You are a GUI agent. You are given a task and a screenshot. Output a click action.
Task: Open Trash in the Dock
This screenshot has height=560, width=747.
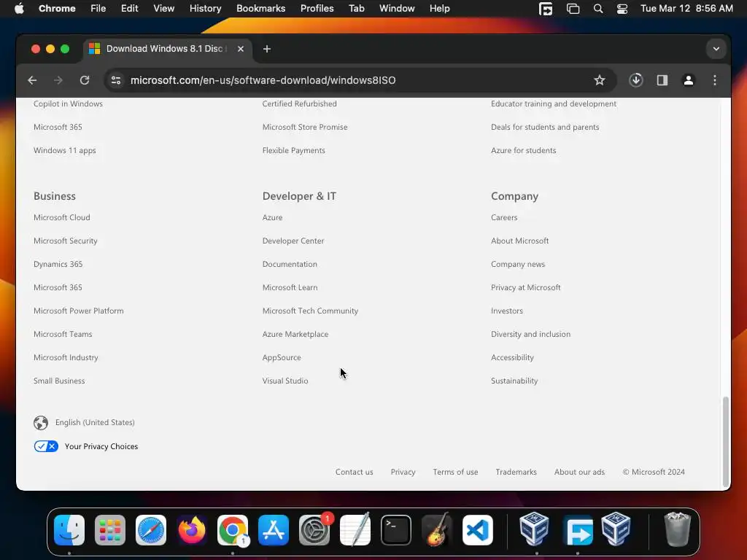[678, 529]
